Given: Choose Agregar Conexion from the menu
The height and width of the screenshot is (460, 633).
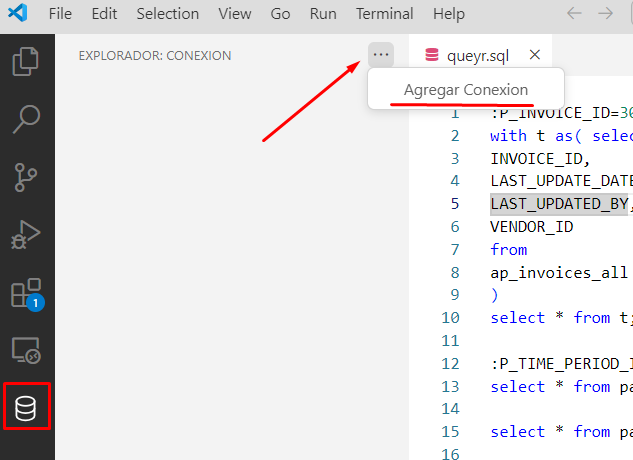Looking at the screenshot, I should (x=466, y=90).
